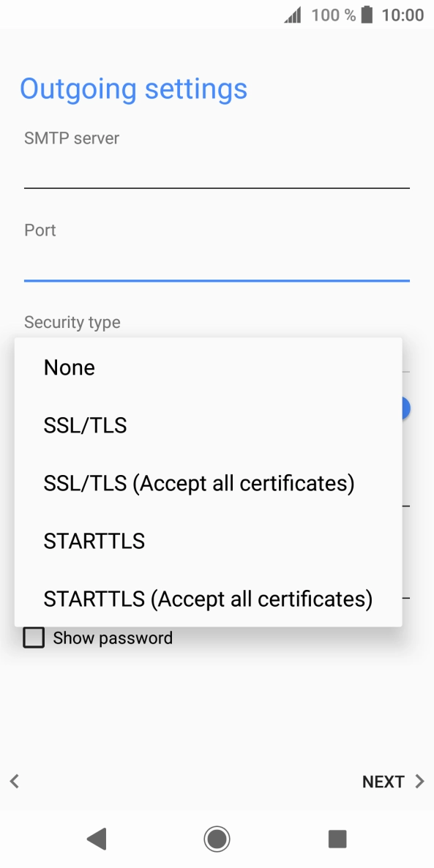Select SSL/TLS (Accept all certificates)

[199, 483]
